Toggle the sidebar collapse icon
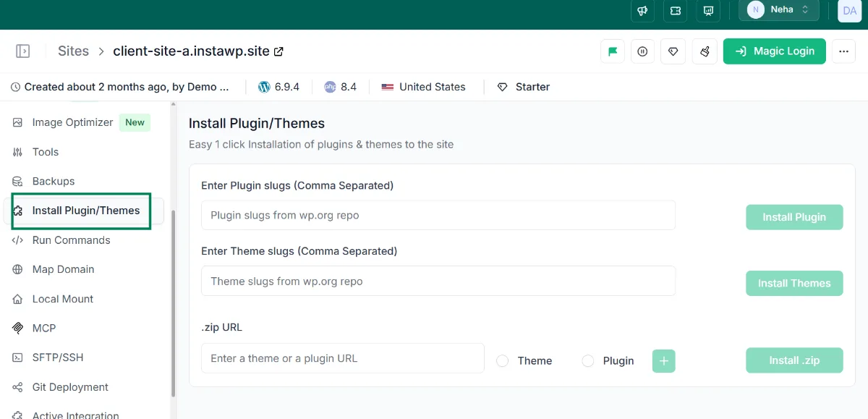This screenshot has width=868, height=419. pos(22,51)
